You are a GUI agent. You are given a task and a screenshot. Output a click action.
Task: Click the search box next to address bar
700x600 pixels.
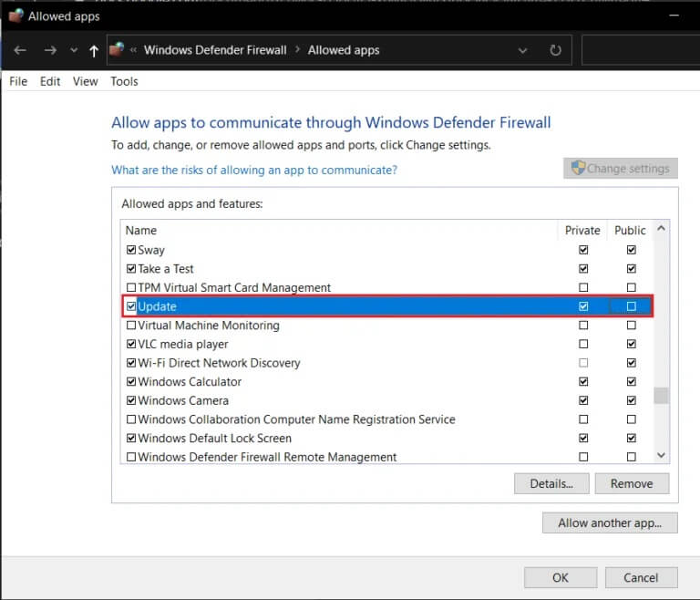pos(638,50)
